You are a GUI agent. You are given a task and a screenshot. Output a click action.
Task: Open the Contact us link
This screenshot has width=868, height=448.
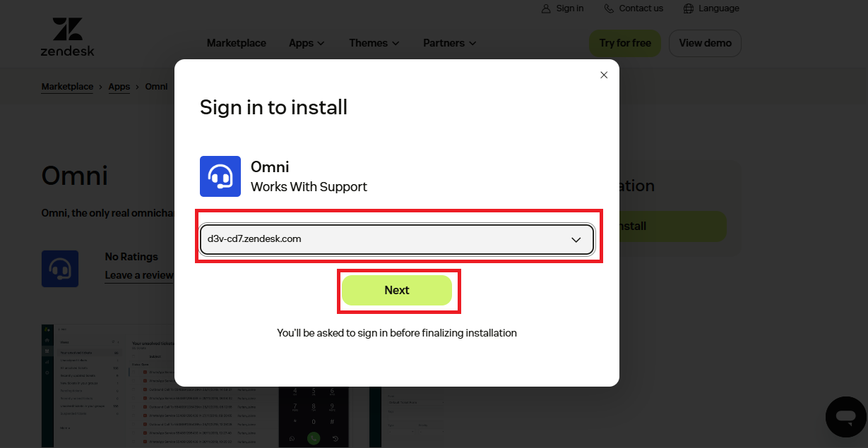click(x=641, y=8)
